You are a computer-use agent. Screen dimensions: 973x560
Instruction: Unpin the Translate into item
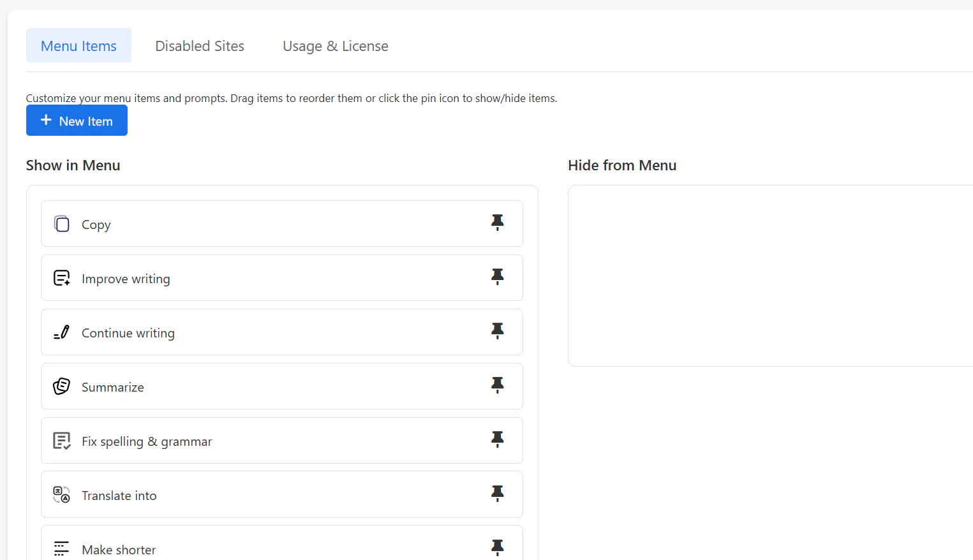498,494
